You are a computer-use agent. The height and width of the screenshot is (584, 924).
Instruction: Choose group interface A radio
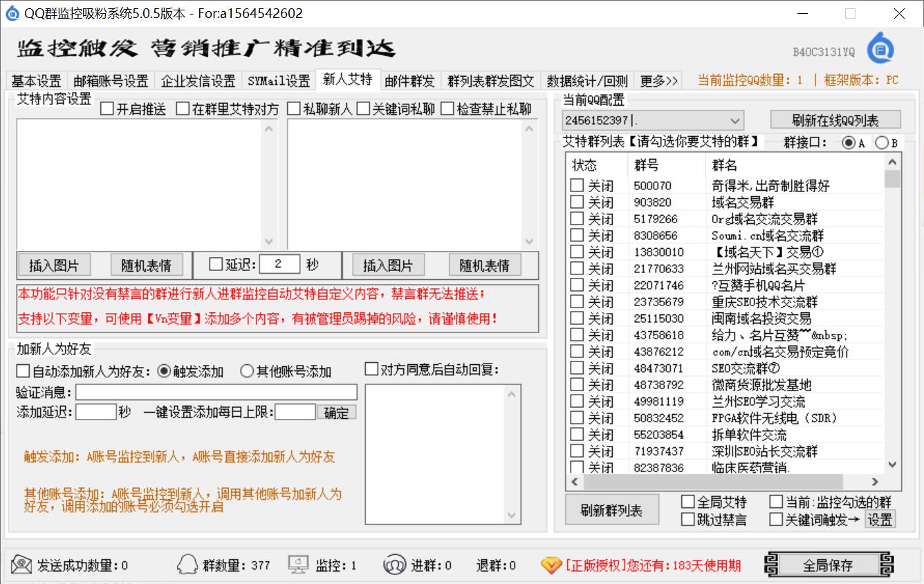coord(849,143)
